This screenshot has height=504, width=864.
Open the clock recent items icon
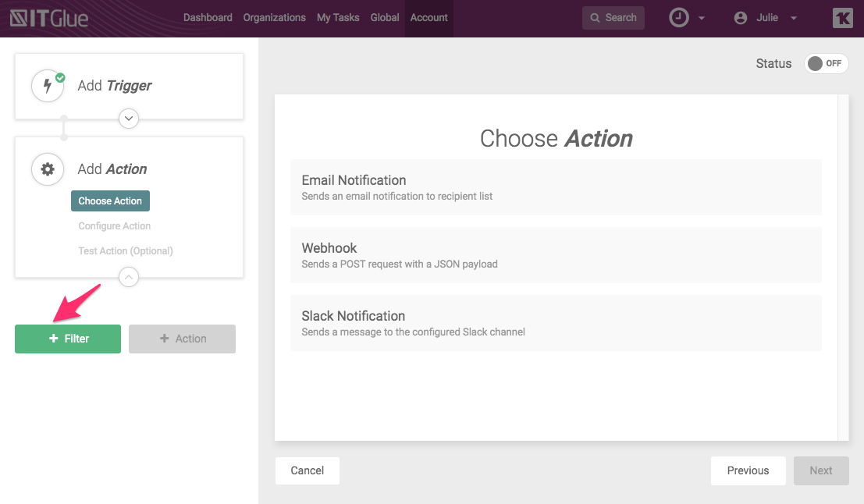[679, 18]
